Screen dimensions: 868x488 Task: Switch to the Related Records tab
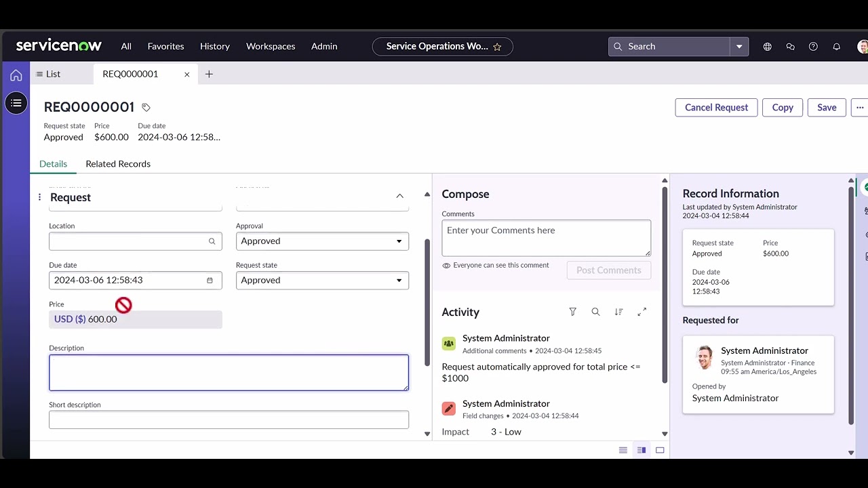(118, 164)
